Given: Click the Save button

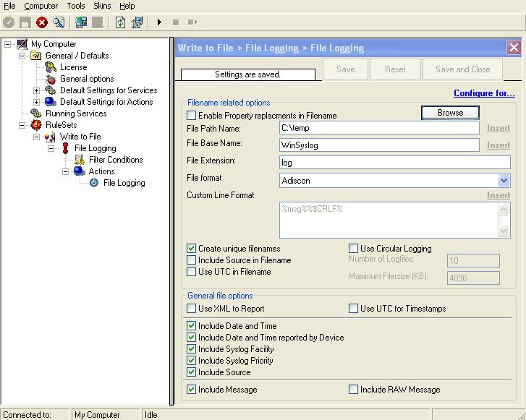Looking at the screenshot, I should pos(346,69).
